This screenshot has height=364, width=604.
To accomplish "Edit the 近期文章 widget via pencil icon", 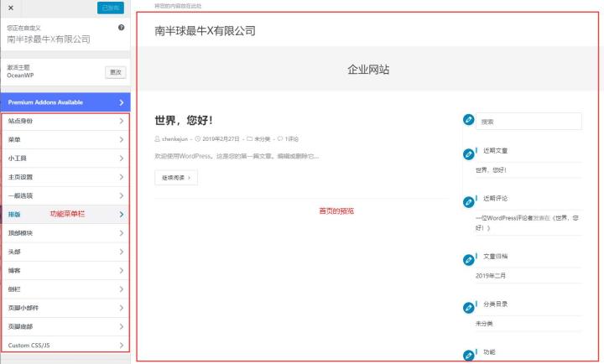I will tap(468, 154).
